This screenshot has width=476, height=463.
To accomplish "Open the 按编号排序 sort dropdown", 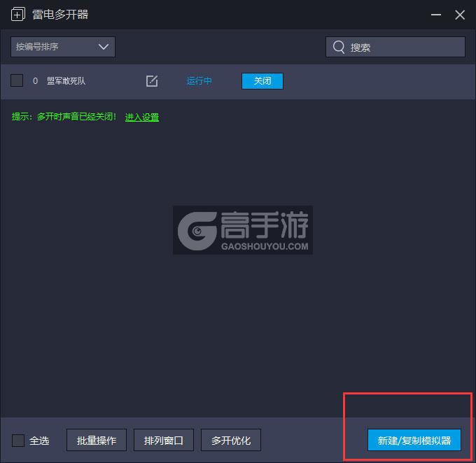I will 63,47.
